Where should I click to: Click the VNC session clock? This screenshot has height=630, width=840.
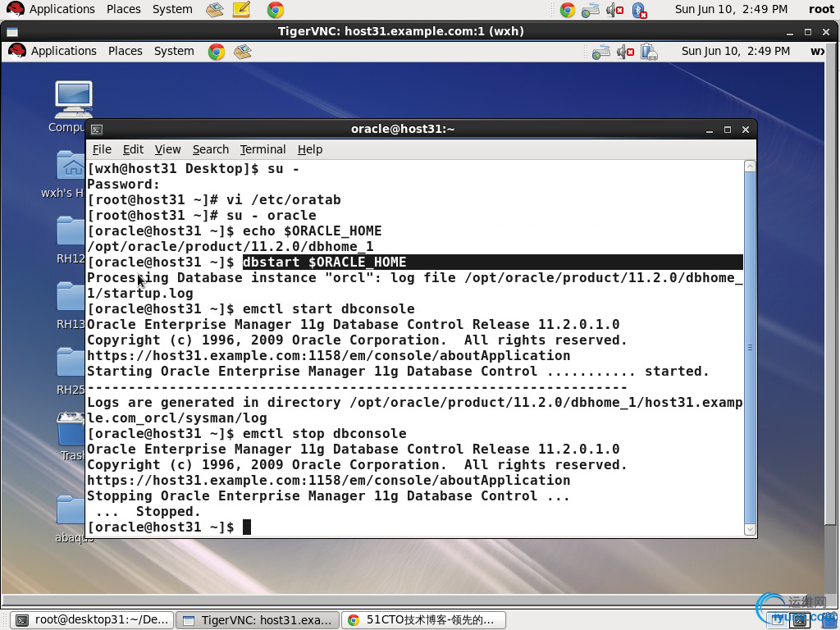[736, 51]
